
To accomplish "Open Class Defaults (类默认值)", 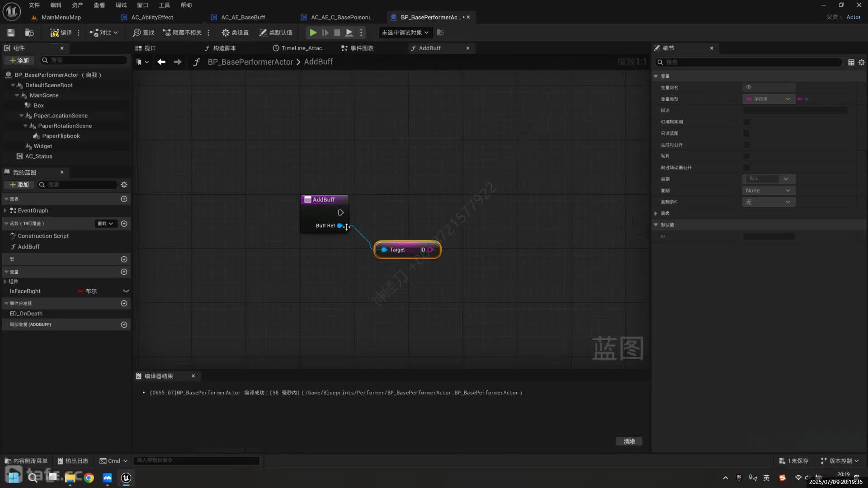I will (x=275, y=33).
